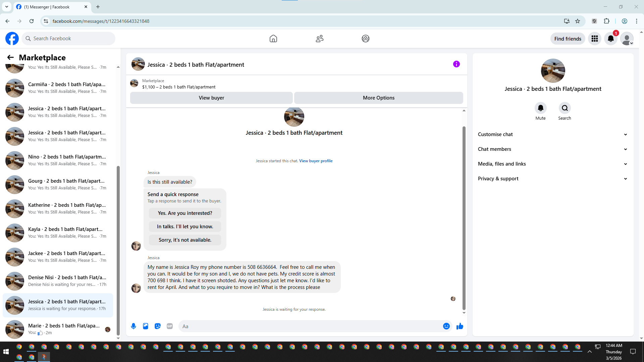Open Jackee's apartment conversation
The image size is (644, 362).
point(58,257)
